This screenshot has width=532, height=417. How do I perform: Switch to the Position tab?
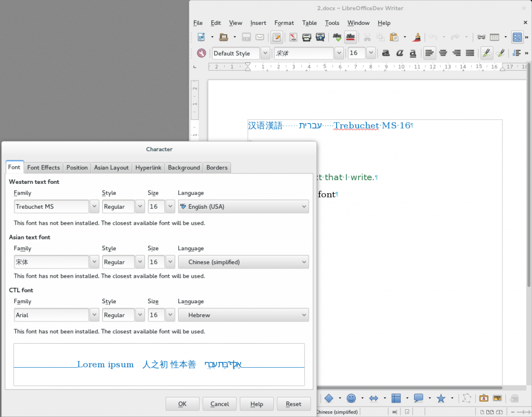77,168
